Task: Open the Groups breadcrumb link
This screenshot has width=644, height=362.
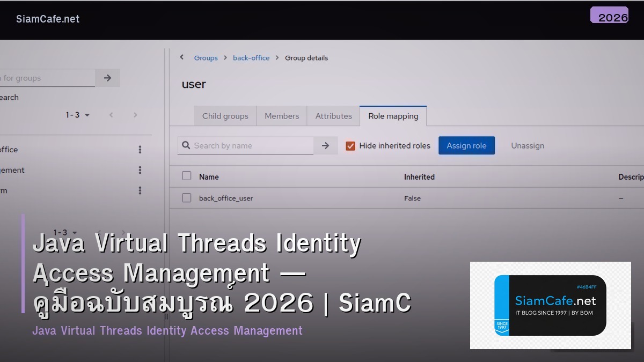Action: [206, 57]
